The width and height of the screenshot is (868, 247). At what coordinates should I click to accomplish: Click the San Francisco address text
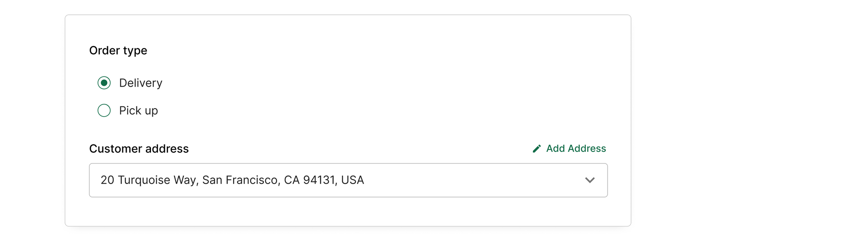point(232,180)
